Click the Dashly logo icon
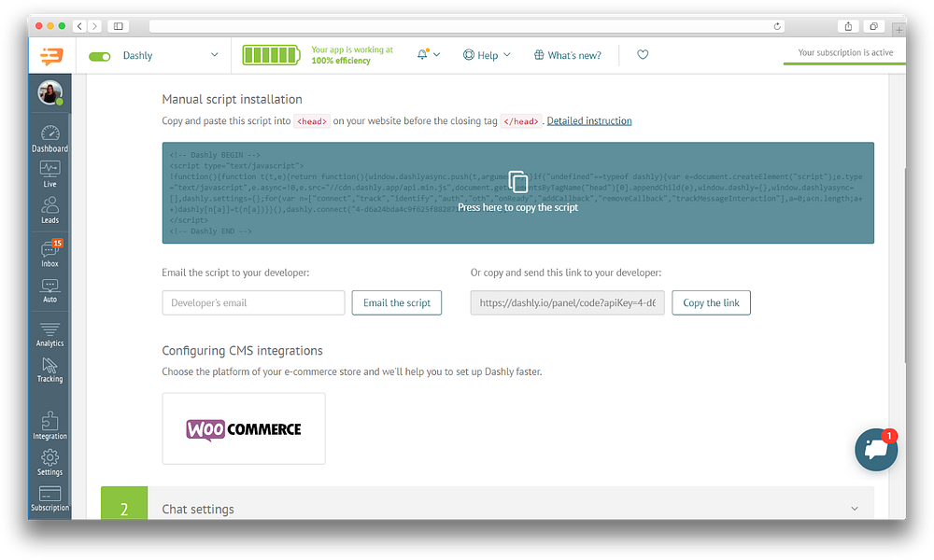Screen dimensions: 934x560 point(51,56)
